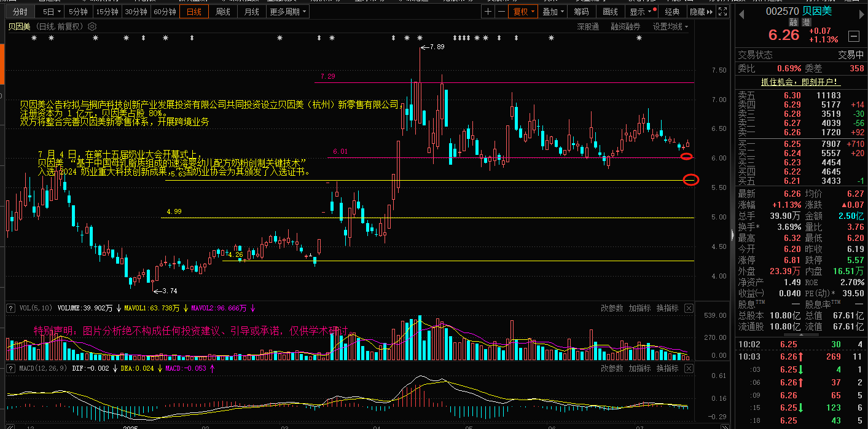Toggle 筹码 chip distribution
Image resolution: width=868 pixels, height=429 pixels.
[x=581, y=12]
